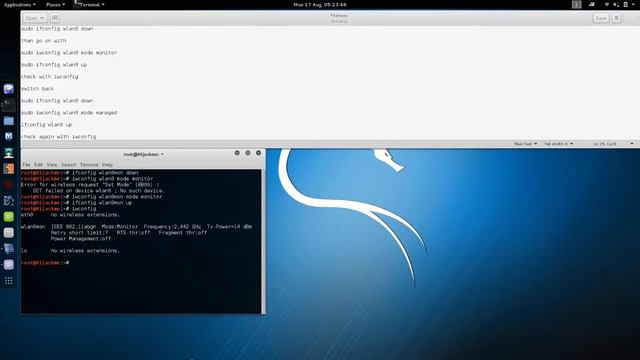This screenshot has width=640, height=360.
Task: Click the workspace indicator in top bar
Action: (576, 4)
